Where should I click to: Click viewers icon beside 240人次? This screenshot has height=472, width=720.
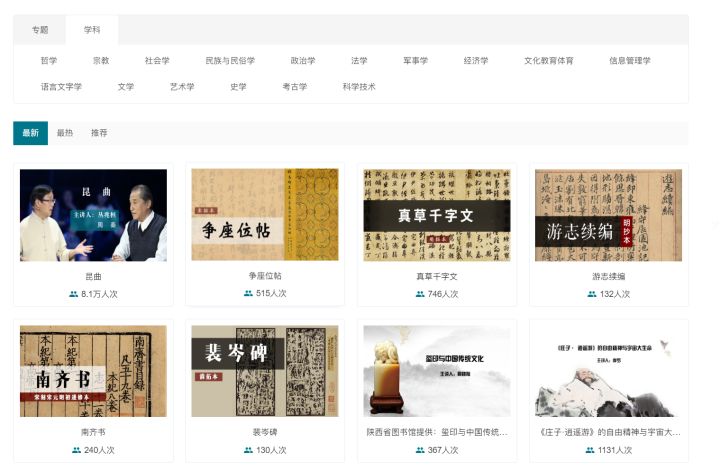[x=77, y=450]
